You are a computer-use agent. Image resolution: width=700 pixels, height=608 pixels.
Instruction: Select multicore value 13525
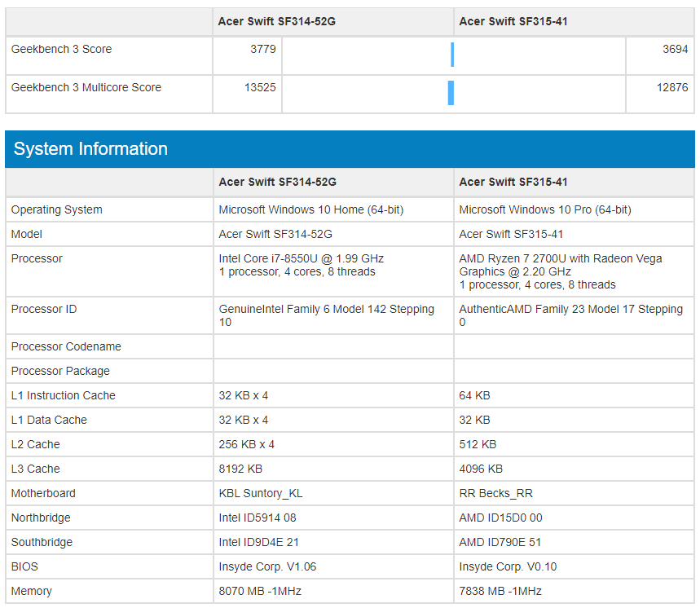click(x=260, y=87)
